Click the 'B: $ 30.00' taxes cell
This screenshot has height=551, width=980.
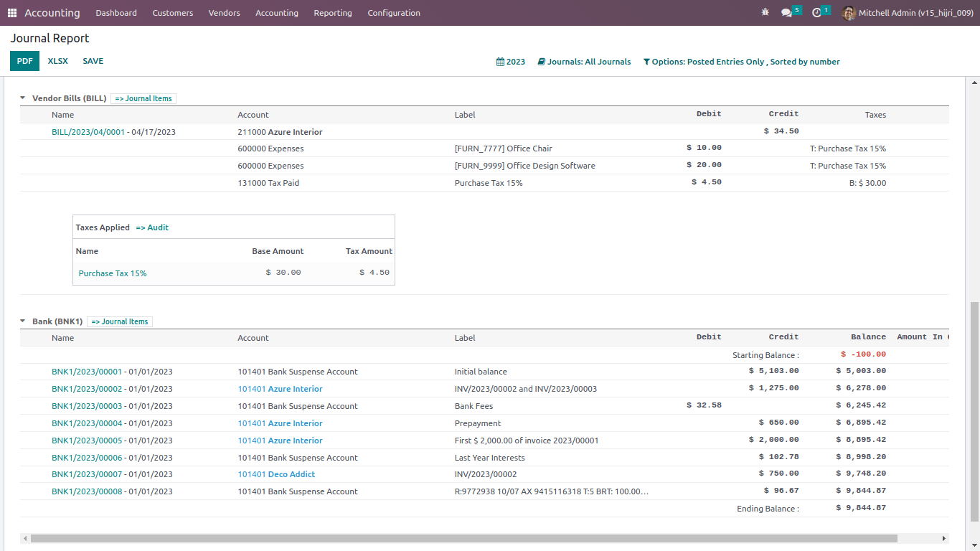pyautogui.click(x=868, y=183)
